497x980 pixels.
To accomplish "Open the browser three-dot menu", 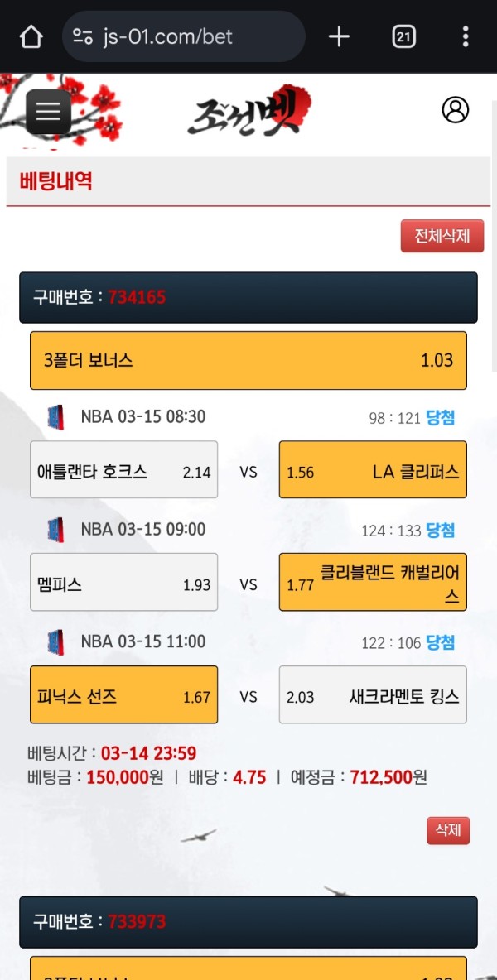I will pyautogui.click(x=466, y=36).
